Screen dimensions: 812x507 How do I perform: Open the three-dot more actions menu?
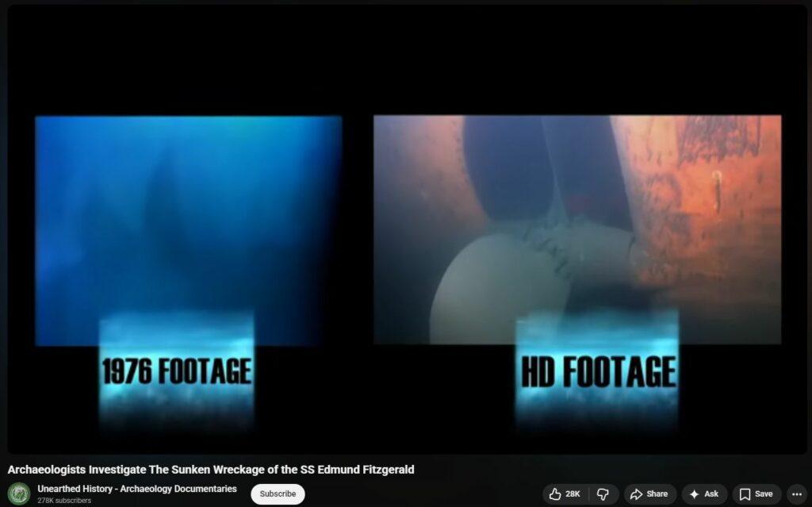pos(797,494)
